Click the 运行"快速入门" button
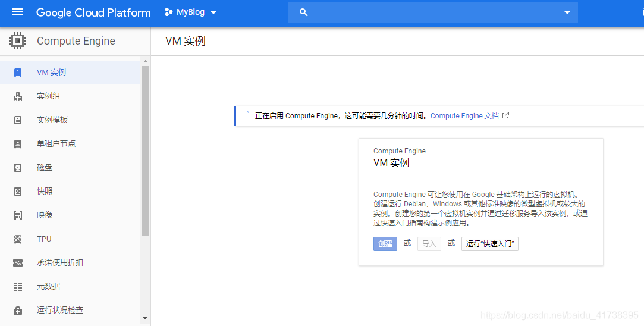644x326 pixels. pos(490,244)
